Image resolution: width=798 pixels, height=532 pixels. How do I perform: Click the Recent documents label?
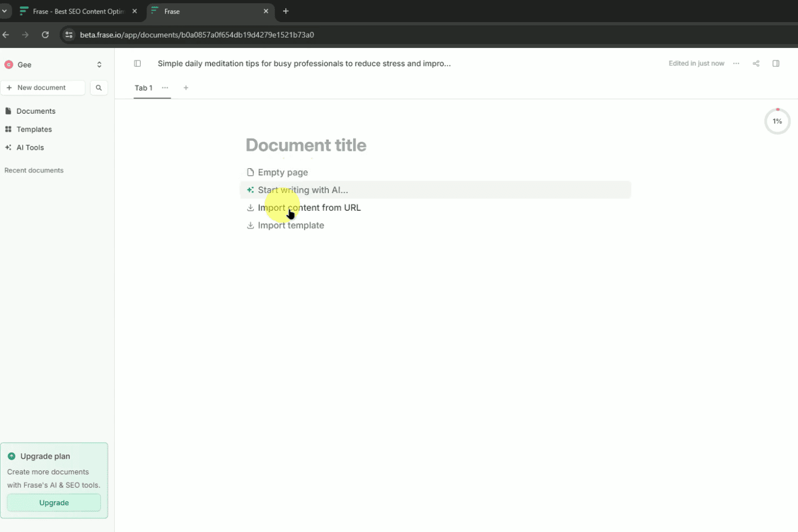click(x=34, y=170)
